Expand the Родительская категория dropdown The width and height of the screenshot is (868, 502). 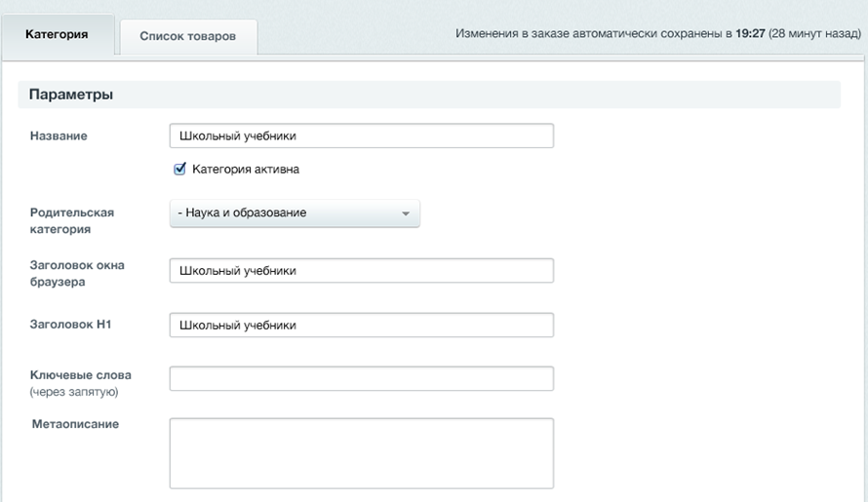pos(295,213)
